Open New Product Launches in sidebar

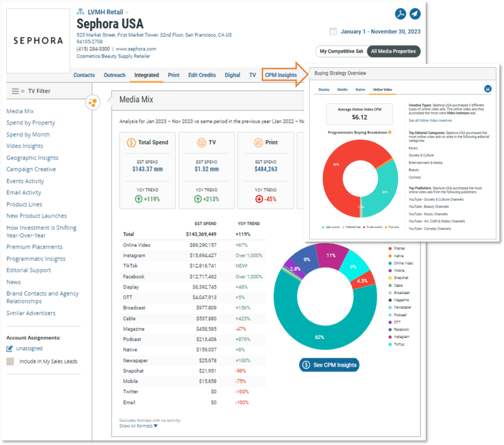pos(36,216)
